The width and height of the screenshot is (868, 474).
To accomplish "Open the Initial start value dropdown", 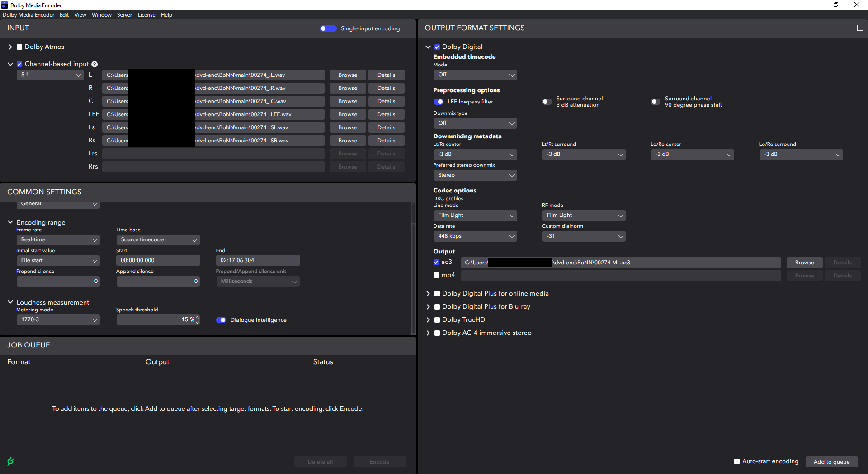I will (58, 261).
